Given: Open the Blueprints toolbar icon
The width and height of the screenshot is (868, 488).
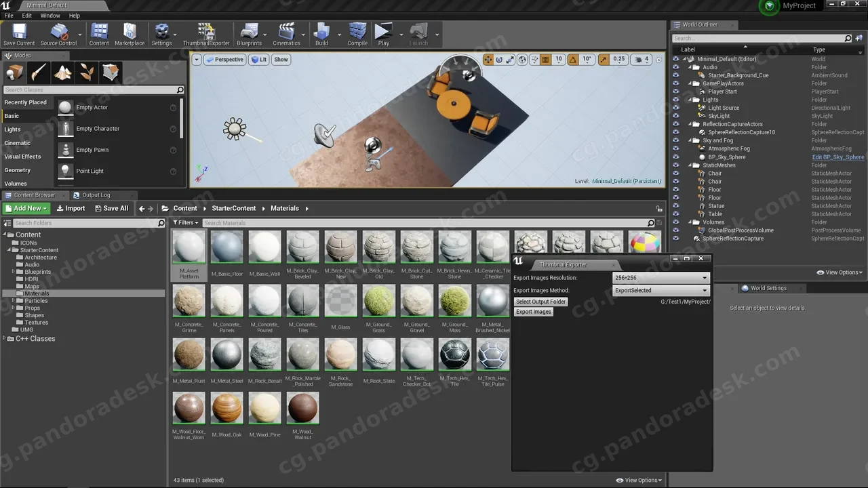Looking at the screenshot, I should click(249, 35).
